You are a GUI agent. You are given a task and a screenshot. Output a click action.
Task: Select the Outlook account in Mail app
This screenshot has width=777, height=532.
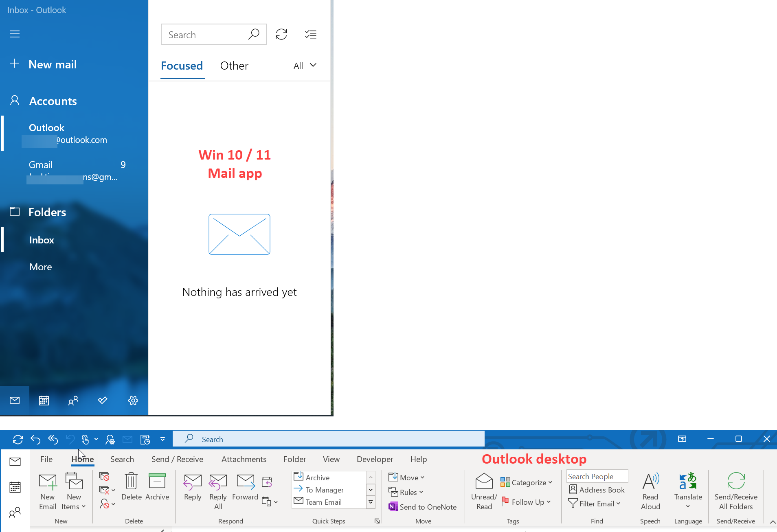coord(74,134)
